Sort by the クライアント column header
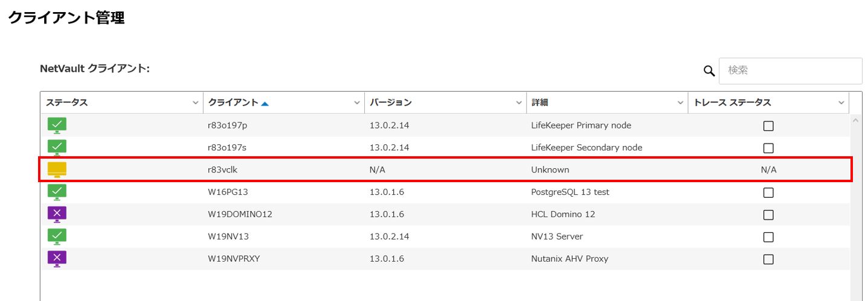This screenshot has height=301, width=868. pyautogui.click(x=233, y=103)
